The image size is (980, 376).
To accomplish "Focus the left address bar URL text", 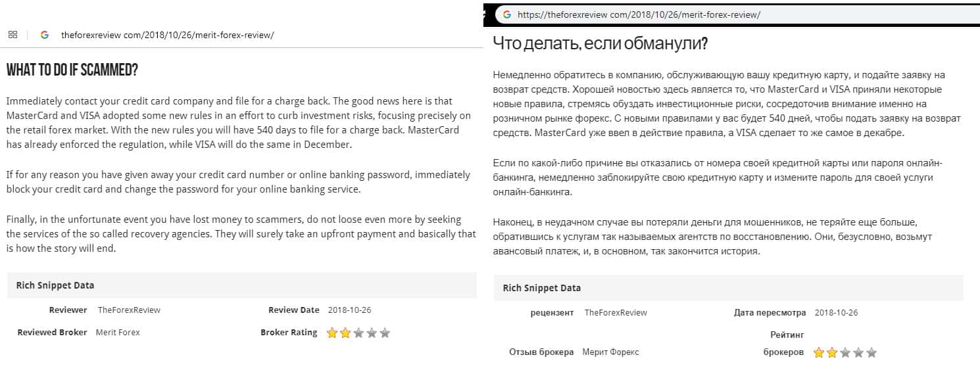I will pos(168,35).
